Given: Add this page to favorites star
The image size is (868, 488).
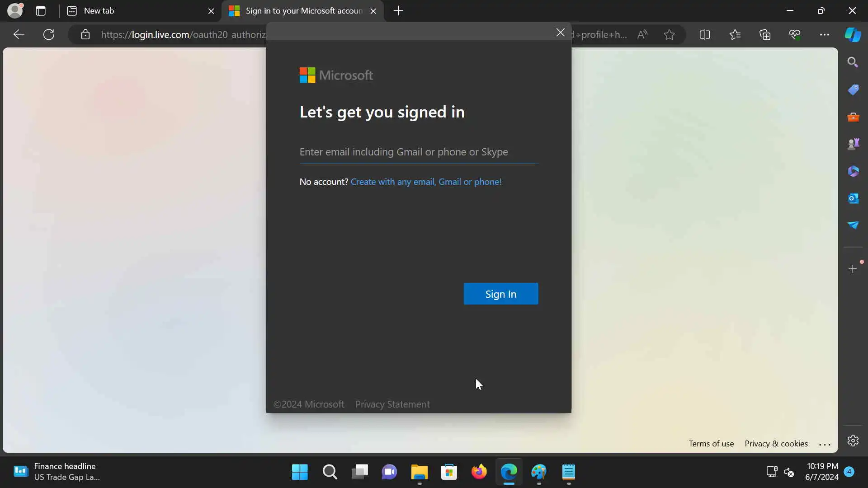Looking at the screenshot, I should (669, 35).
